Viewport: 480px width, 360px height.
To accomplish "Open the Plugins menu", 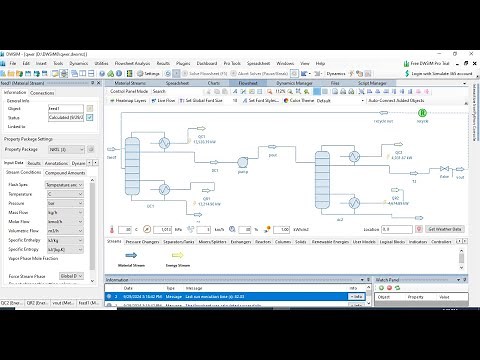I will click(x=183, y=63).
